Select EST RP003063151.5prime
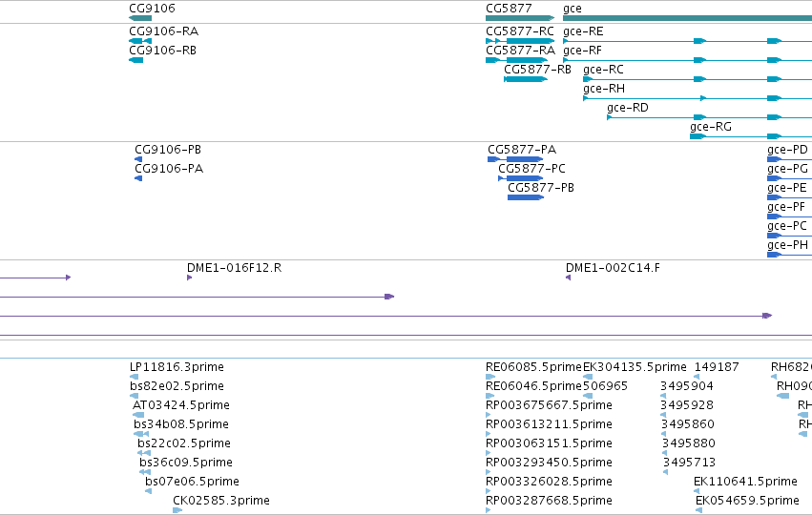Screen dimensions: 812x515 tap(488, 453)
